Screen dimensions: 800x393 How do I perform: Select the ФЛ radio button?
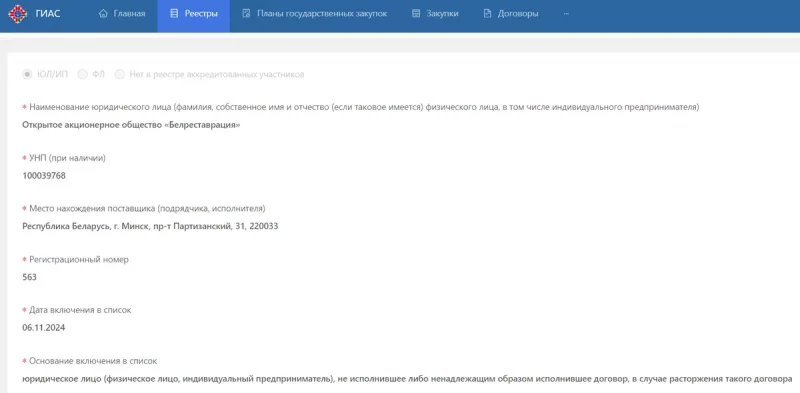(83, 75)
